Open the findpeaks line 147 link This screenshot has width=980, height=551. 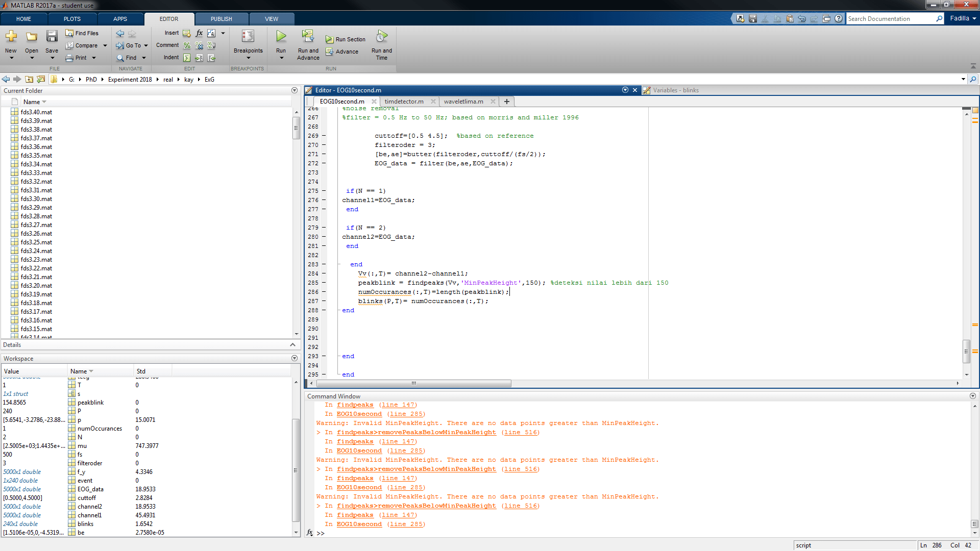pyautogui.click(x=398, y=405)
